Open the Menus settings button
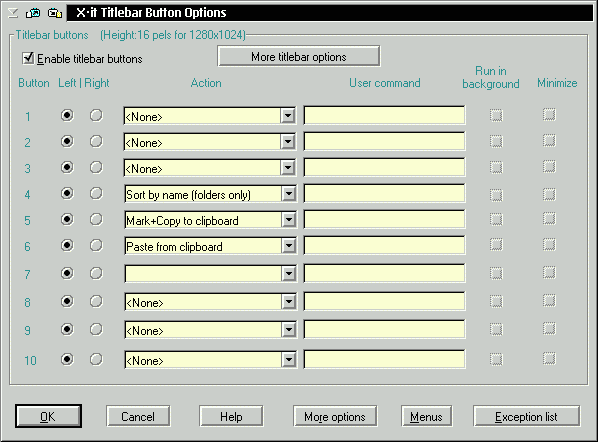This screenshot has width=598, height=442. tap(426, 416)
